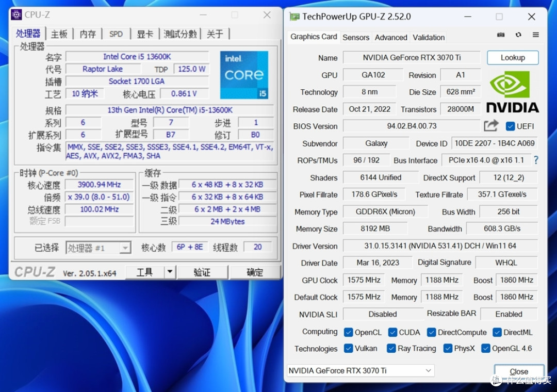Click the 名字 field Intel Core i5 13600K
Screen dimensions: 557x392
point(137,57)
